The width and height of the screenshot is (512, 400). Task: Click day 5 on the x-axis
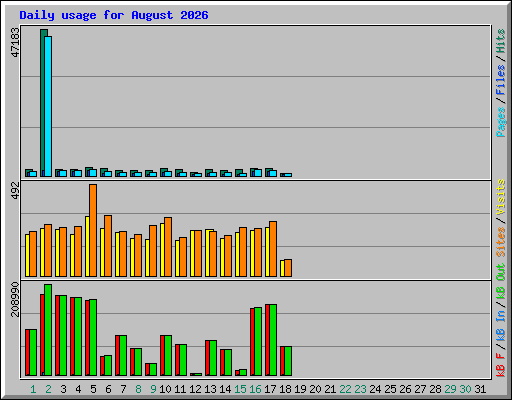pos(93,389)
